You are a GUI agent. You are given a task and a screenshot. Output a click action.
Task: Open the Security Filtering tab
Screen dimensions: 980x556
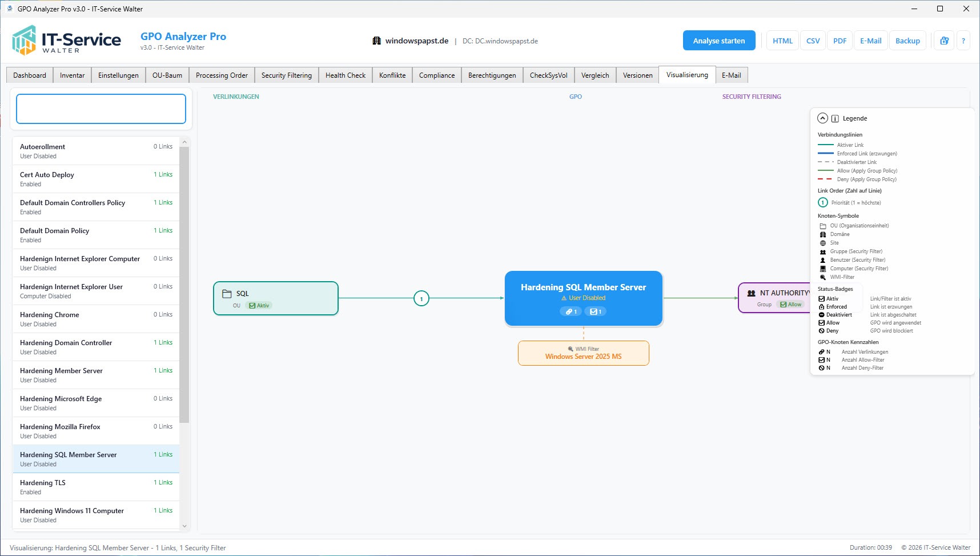point(286,75)
